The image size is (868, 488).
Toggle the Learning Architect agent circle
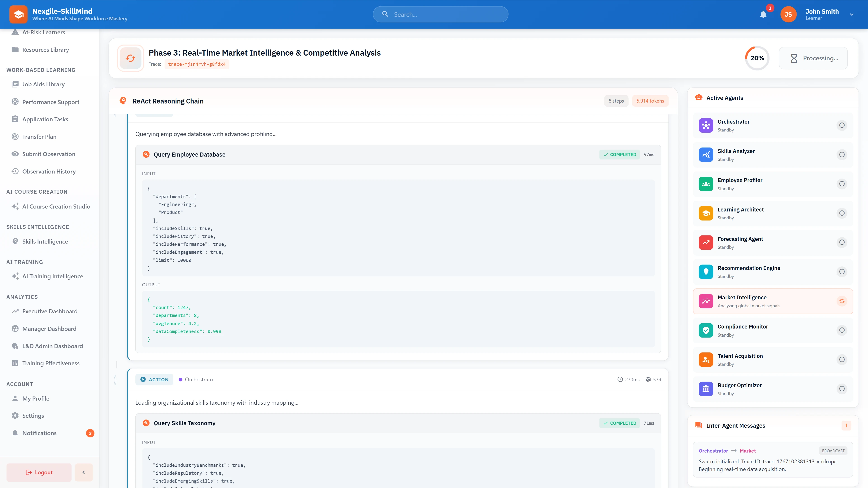pos(842,213)
